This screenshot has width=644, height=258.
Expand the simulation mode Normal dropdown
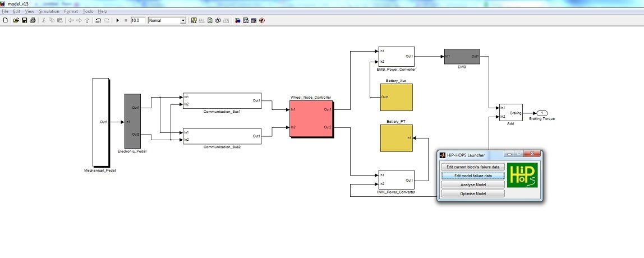pos(183,20)
